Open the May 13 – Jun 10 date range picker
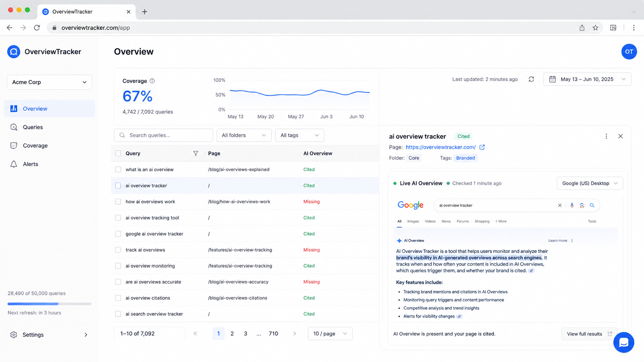This screenshot has width=644, height=362. coord(587,79)
